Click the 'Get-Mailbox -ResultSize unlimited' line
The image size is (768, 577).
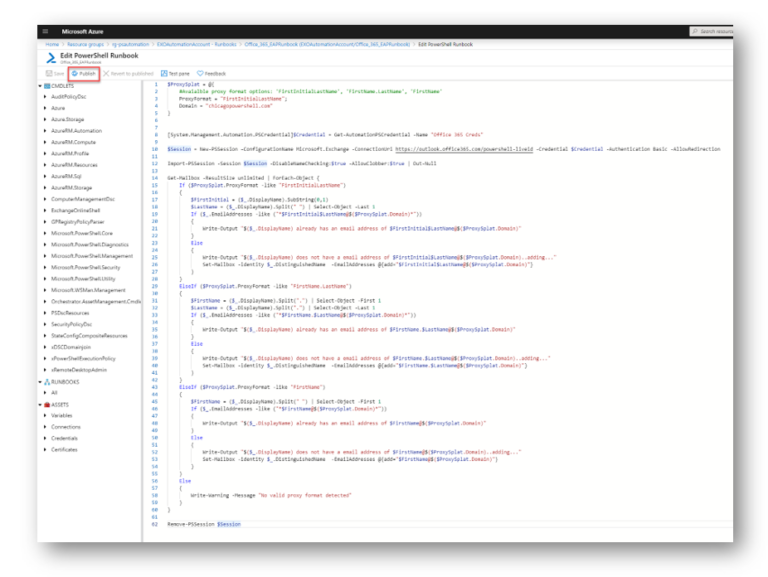(x=243, y=178)
